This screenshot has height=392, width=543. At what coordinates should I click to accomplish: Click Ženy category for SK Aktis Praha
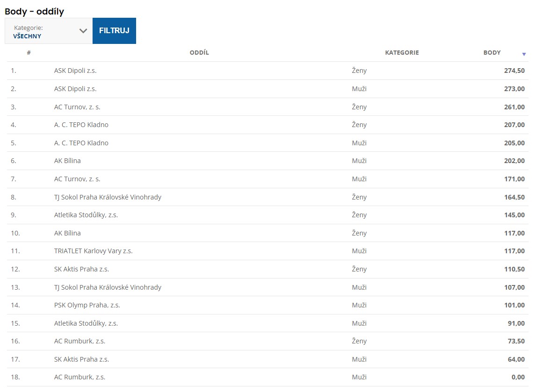click(x=359, y=269)
